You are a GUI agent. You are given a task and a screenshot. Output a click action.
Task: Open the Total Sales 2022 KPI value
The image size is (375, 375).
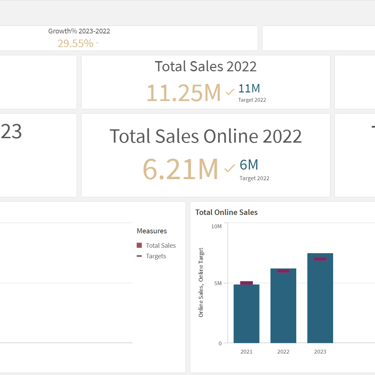pos(184,92)
